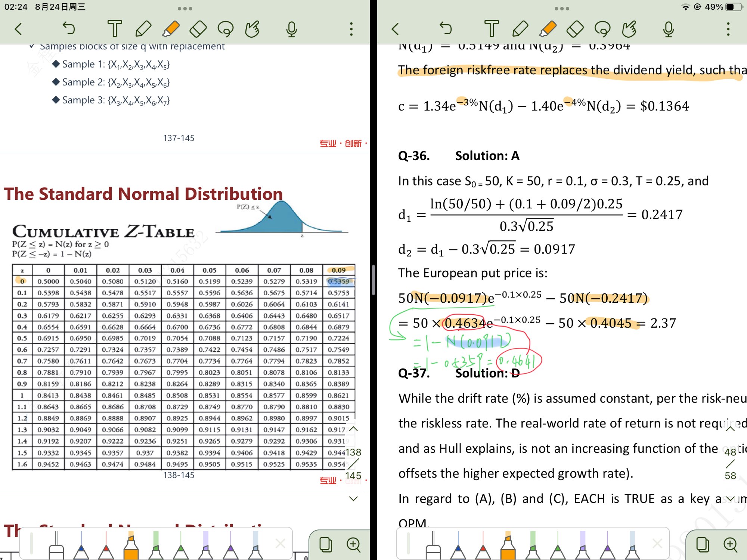747x560 pixels.
Task: Go back from the right document
Action: (x=396, y=29)
